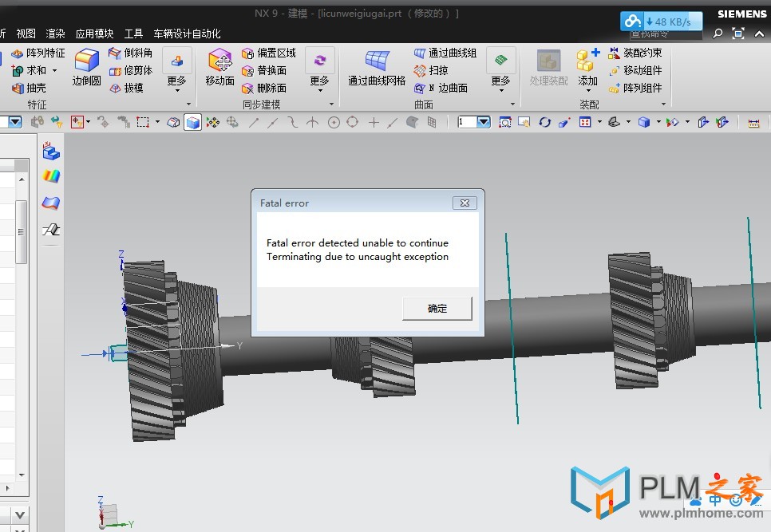Toggle the highlighted blue cube selection filter
The width and height of the screenshot is (771, 532).
(193, 122)
